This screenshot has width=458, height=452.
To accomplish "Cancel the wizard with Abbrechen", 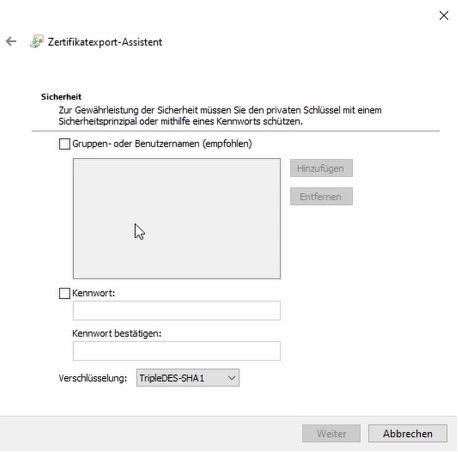I will coord(408,433).
